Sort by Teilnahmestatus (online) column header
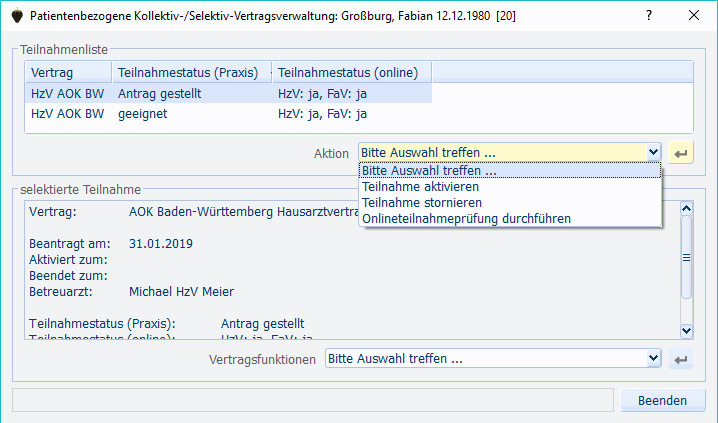Image resolution: width=718 pixels, height=423 pixels. coord(353,72)
